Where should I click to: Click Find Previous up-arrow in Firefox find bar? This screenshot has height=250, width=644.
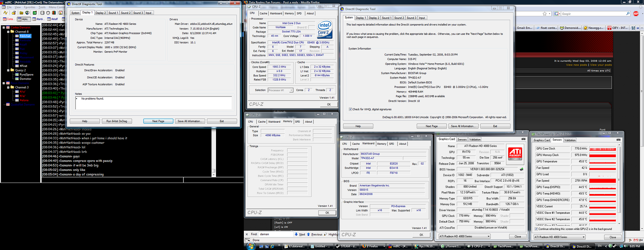(308, 234)
